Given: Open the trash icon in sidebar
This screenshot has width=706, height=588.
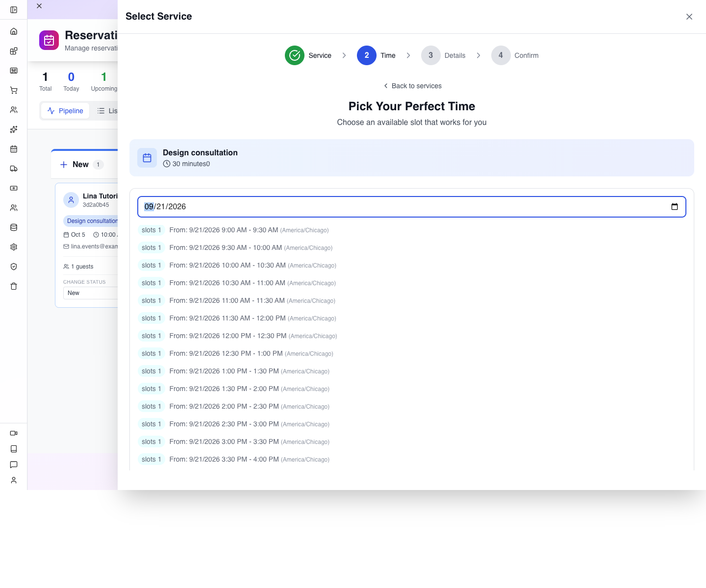Looking at the screenshot, I should pos(14,286).
